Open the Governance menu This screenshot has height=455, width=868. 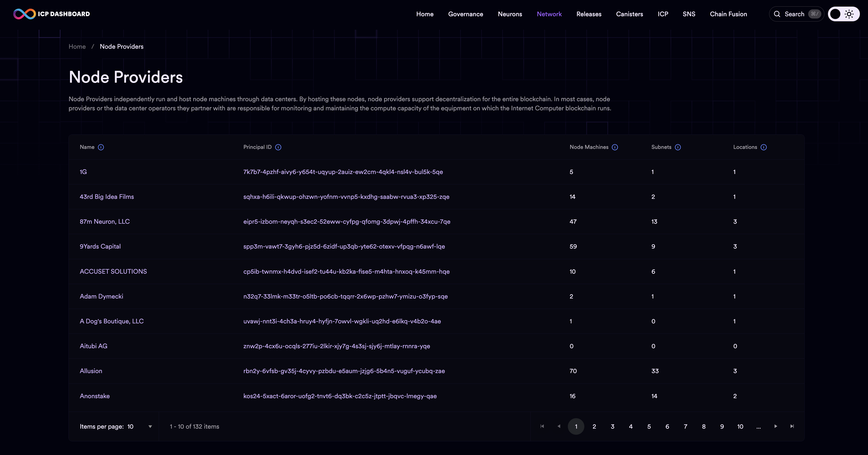(x=465, y=14)
